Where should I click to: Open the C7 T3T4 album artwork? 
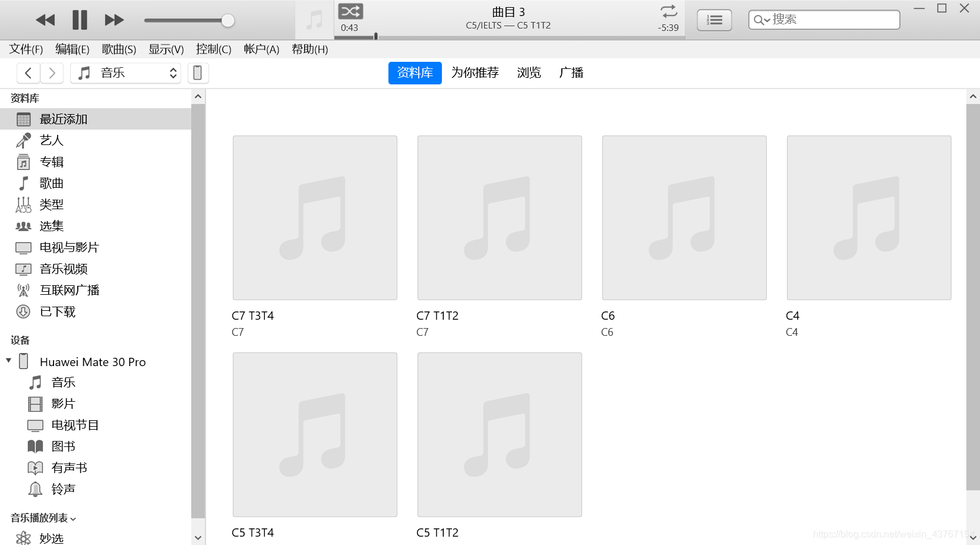coord(315,218)
